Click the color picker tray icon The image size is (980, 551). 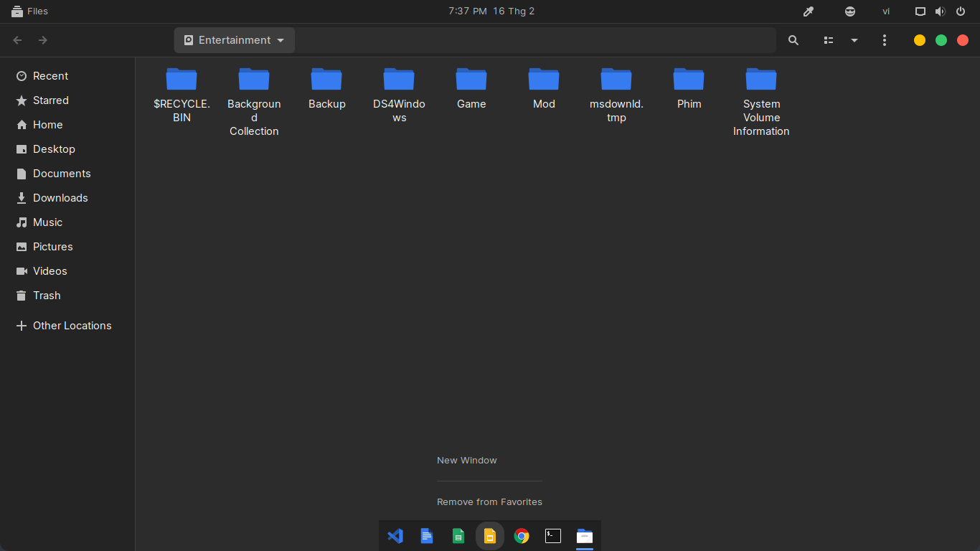point(808,11)
